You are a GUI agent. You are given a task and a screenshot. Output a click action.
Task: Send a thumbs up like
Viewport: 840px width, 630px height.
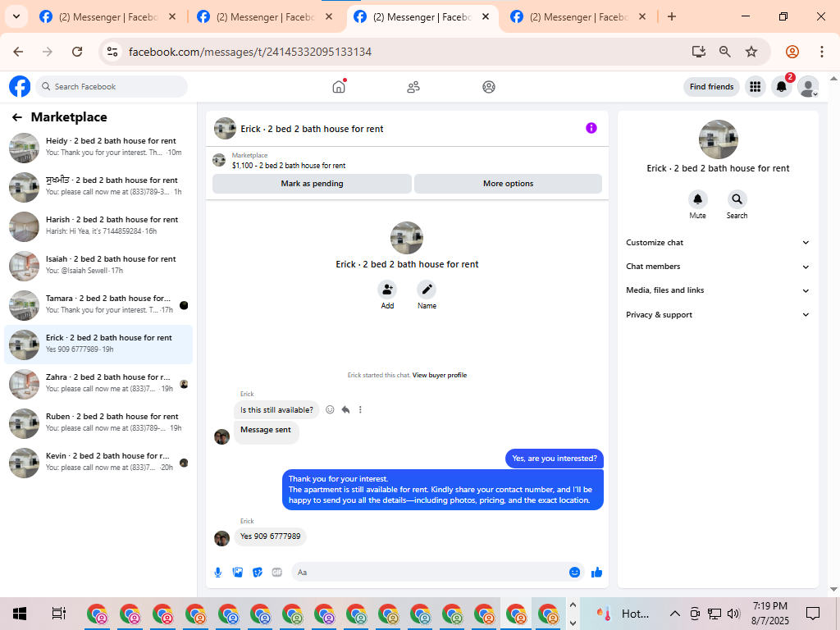(597, 573)
